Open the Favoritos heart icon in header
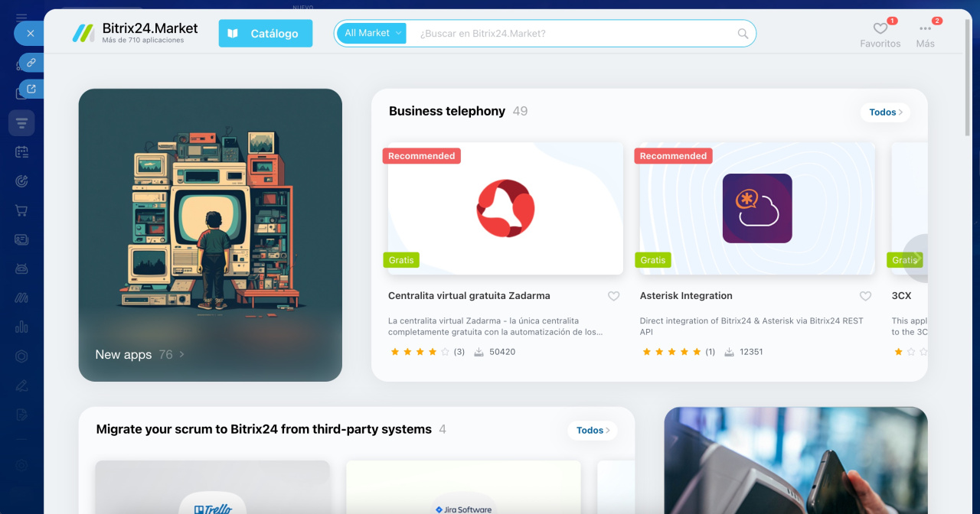This screenshot has width=980, height=514. coord(880,29)
